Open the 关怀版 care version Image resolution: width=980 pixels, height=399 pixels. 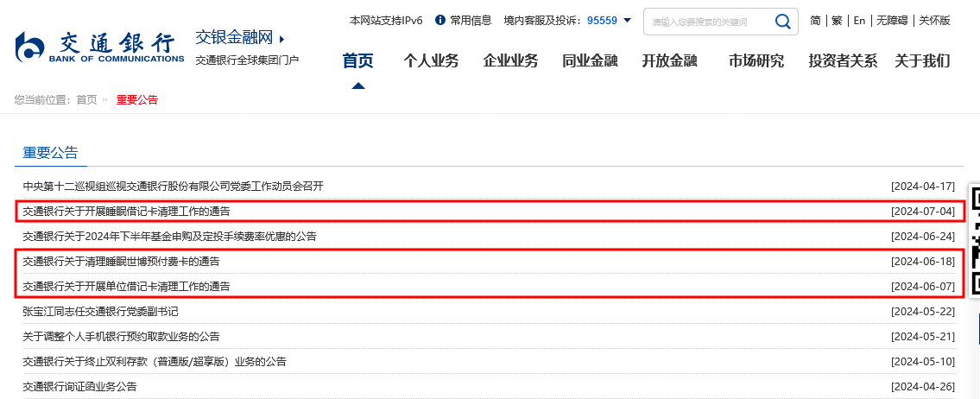(x=934, y=21)
